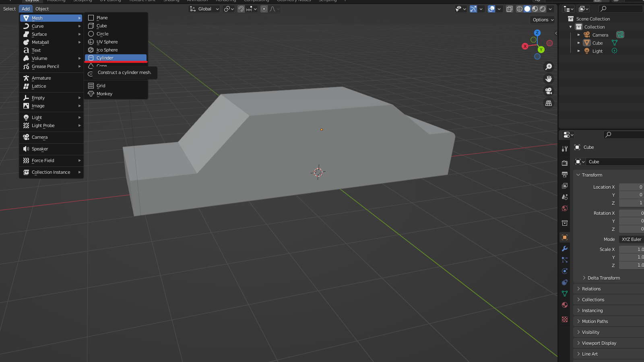Open the overlays options dropdown arrow
The width and height of the screenshot is (644, 362).
499,9
